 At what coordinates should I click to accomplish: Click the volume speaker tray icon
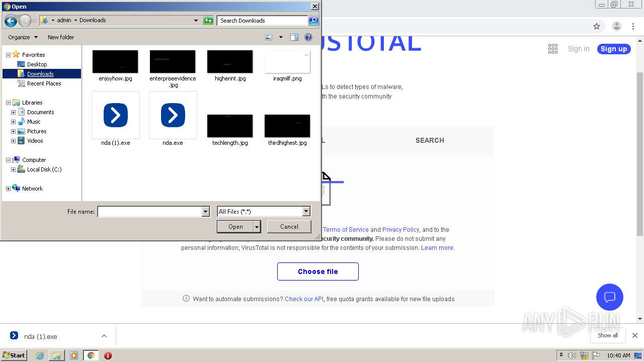tap(572, 355)
